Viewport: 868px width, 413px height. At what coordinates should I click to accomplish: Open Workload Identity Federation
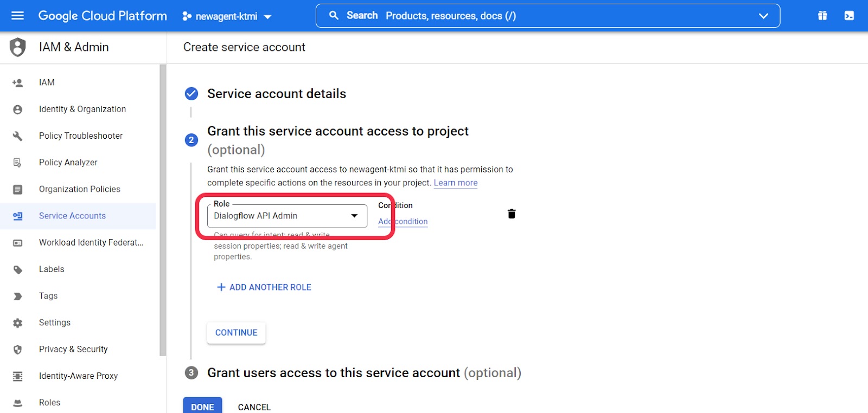(x=91, y=242)
